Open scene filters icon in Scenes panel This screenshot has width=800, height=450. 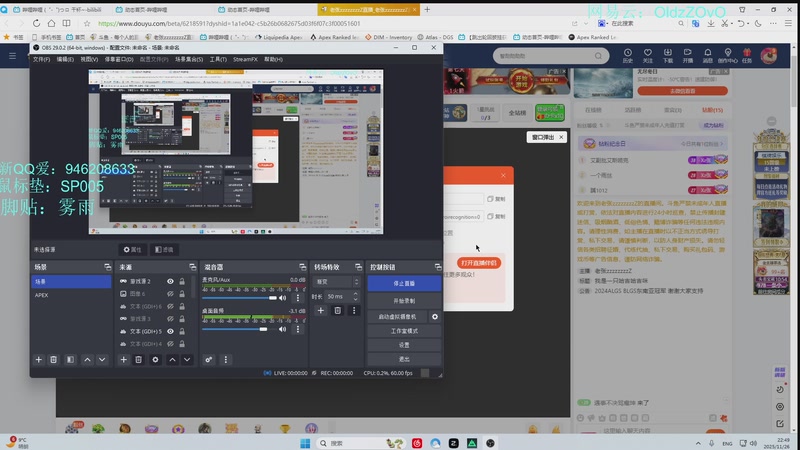(70, 360)
